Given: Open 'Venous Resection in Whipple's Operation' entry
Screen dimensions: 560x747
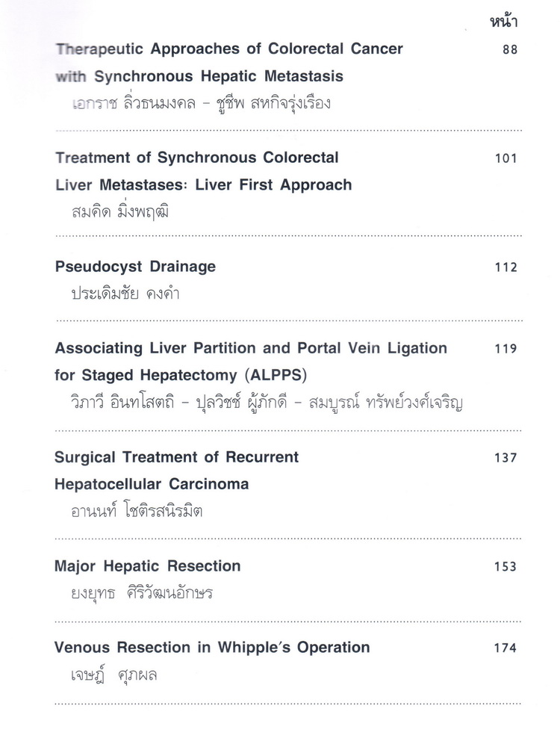Looking at the screenshot, I should click(x=212, y=648).
